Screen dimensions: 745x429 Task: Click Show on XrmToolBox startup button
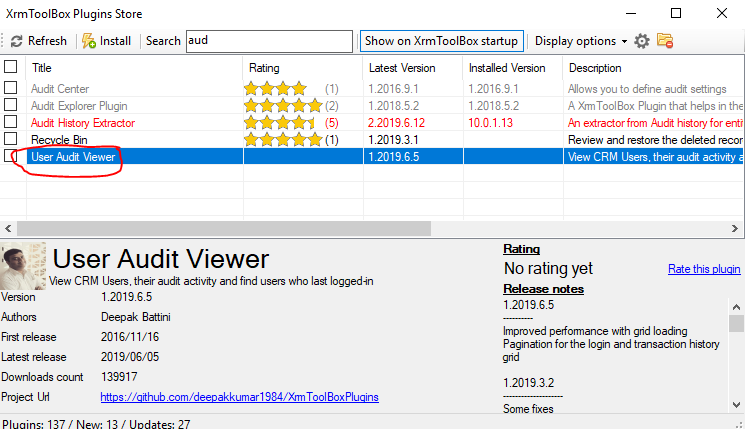(x=441, y=41)
